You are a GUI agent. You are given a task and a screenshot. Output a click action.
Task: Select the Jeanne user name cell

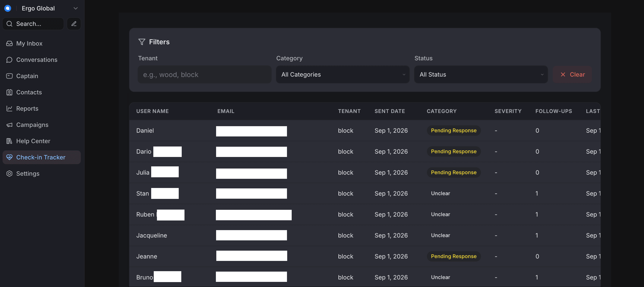pyautogui.click(x=146, y=256)
